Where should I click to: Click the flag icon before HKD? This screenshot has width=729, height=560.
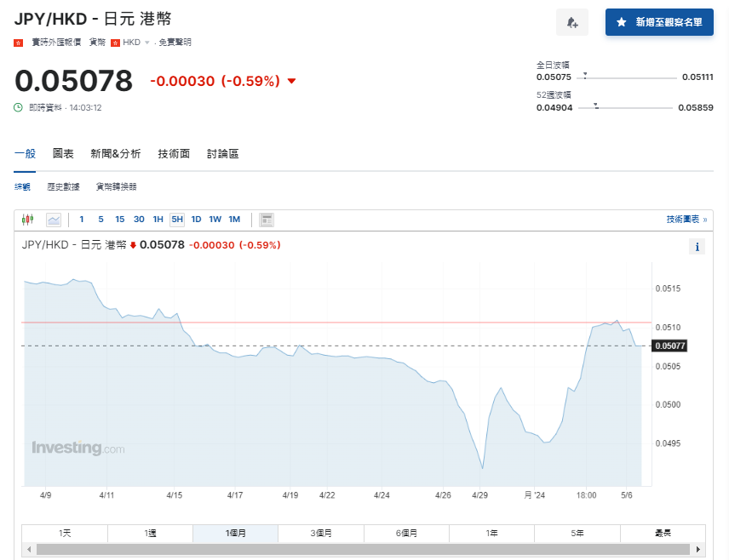point(114,42)
